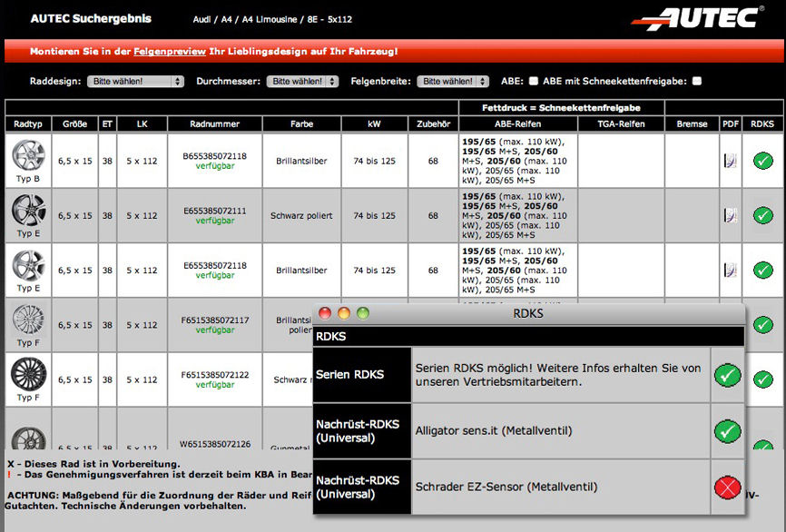
Task: Open PDF icon for wheel E655385072111
Action: [731, 215]
